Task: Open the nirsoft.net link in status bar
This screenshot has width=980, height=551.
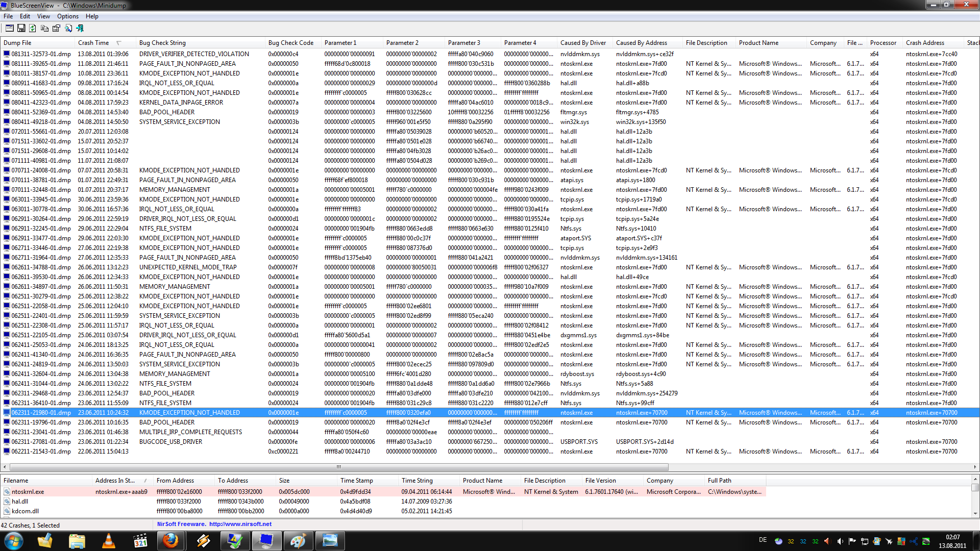Action: coord(240,524)
